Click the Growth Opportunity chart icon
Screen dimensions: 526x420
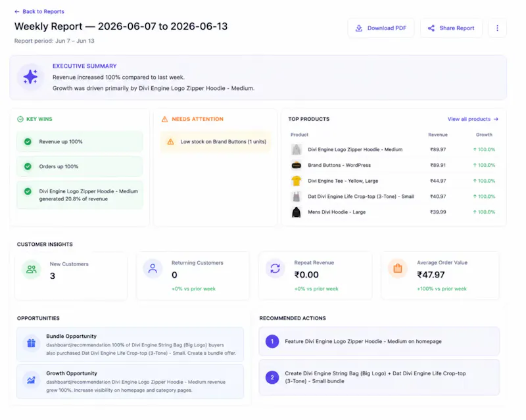click(x=31, y=380)
